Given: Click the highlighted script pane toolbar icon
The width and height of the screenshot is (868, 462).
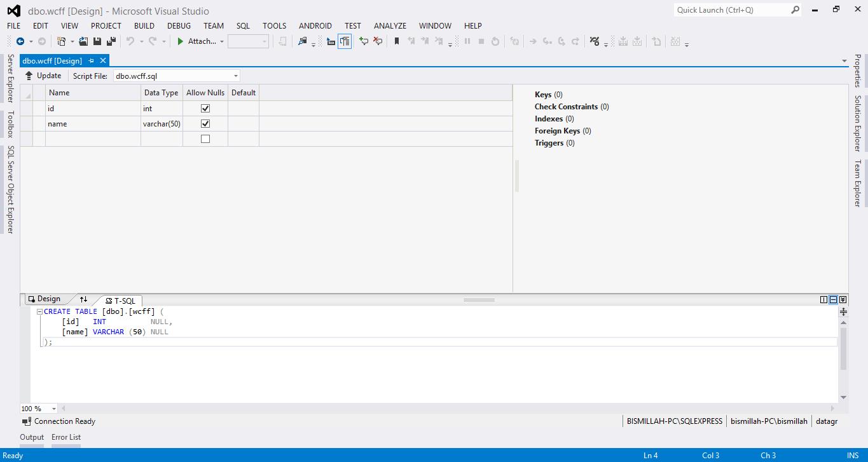Looking at the screenshot, I should [345, 41].
